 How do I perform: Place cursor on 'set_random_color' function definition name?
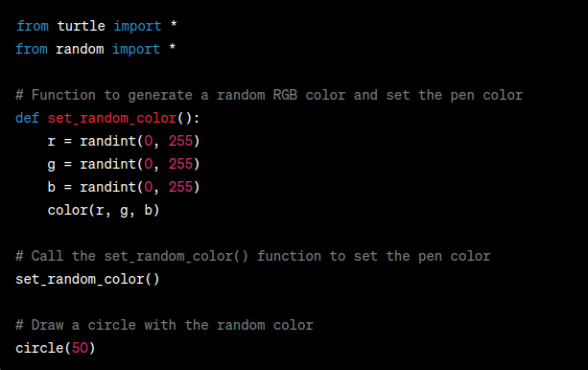[x=112, y=119]
